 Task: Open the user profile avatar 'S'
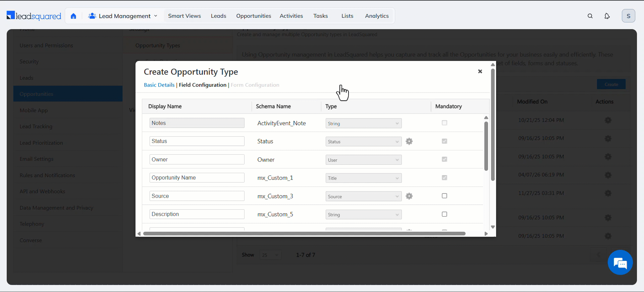(x=628, y=16)
